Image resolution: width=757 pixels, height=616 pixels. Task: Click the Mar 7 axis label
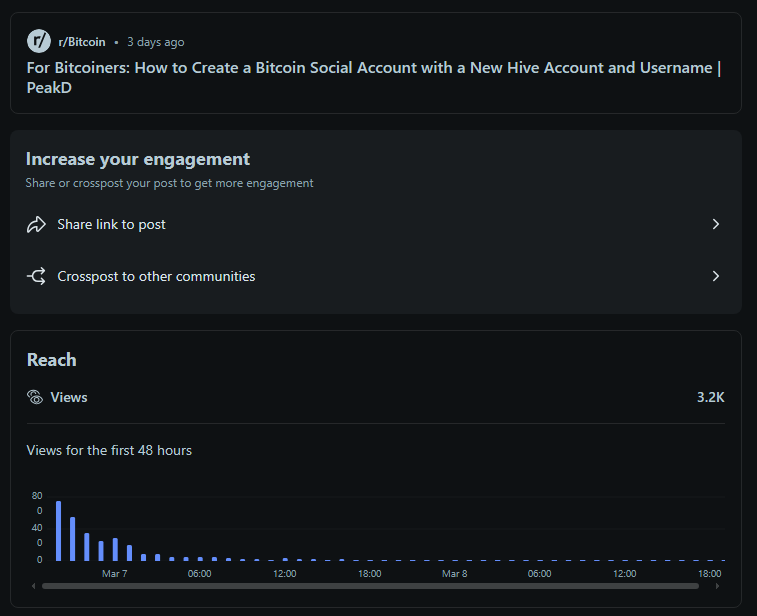(x=114, y=574)
